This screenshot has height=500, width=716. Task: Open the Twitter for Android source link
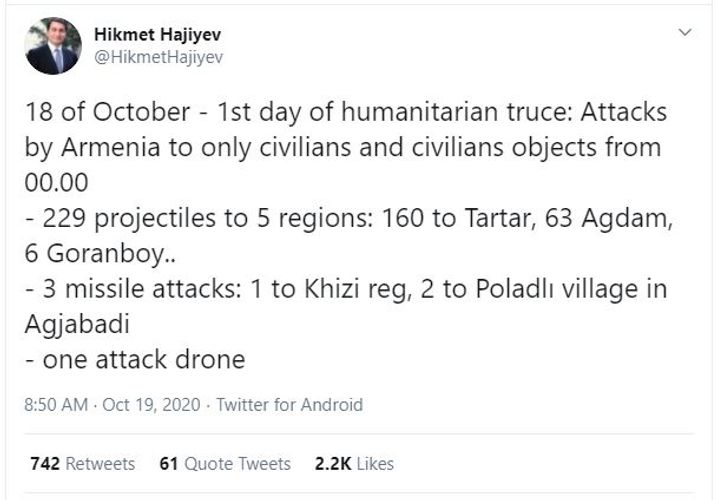point(289,406)
